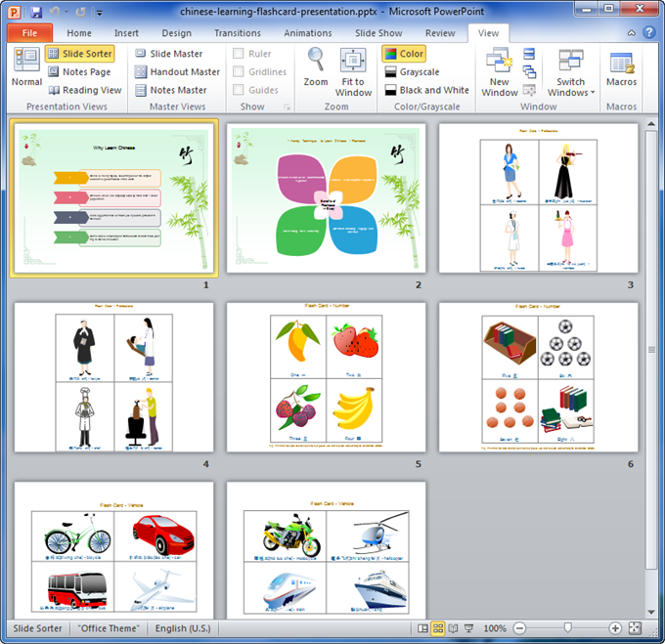This screenshot has width=665, height=644.
Task: Save the presentation via Quick Access
Action: tap(36, 12)
